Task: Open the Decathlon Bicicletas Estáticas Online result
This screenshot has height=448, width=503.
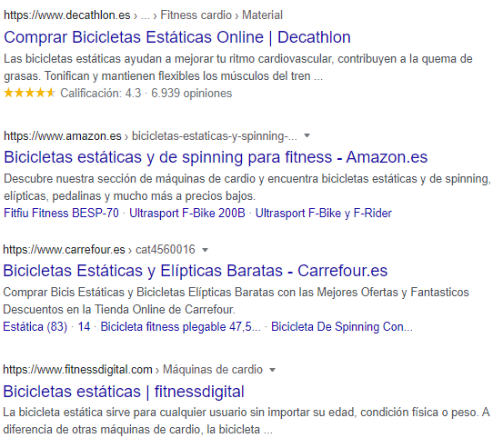Action: click(x=177, y=37)
